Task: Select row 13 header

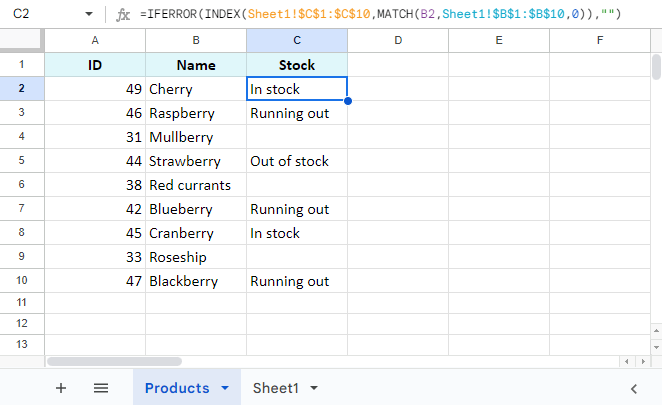Action: (22, 345)
